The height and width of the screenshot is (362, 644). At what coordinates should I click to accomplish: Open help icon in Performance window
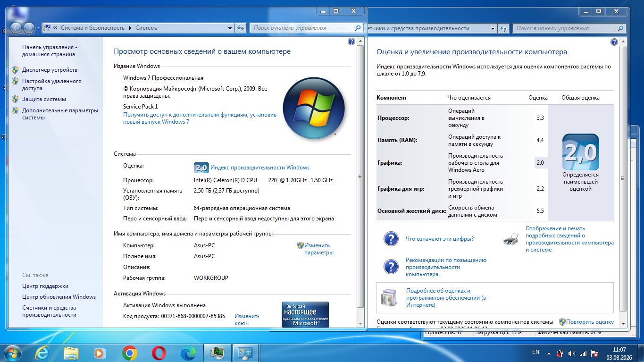(614, 42)
